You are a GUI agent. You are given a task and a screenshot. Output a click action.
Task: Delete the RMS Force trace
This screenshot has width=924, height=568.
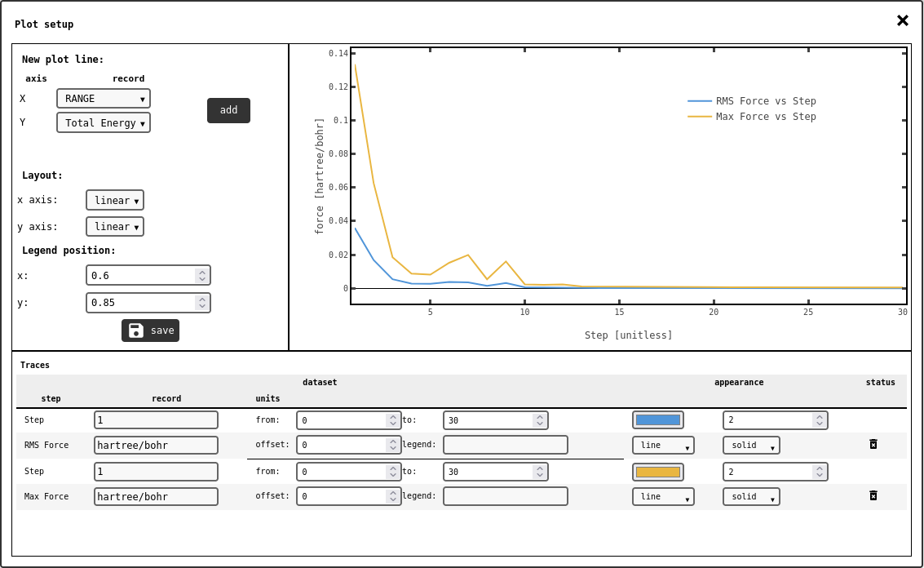pos(873,444)
